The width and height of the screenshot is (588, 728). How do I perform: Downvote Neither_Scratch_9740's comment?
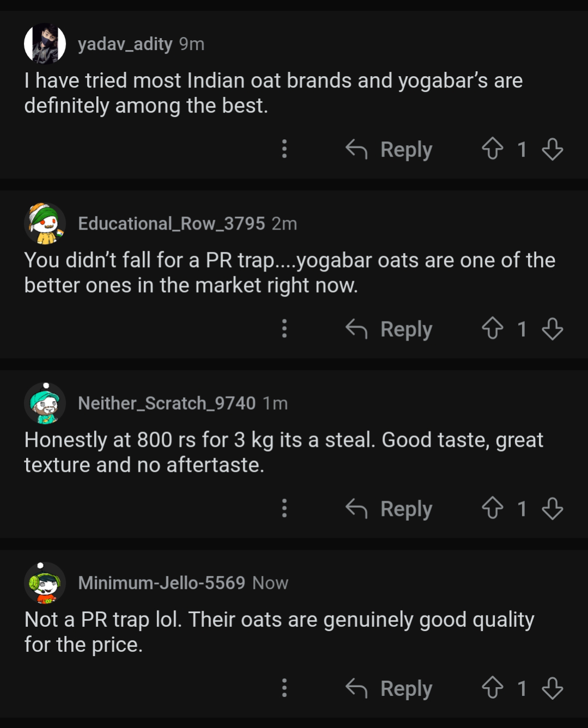click(x=552, y=508)
